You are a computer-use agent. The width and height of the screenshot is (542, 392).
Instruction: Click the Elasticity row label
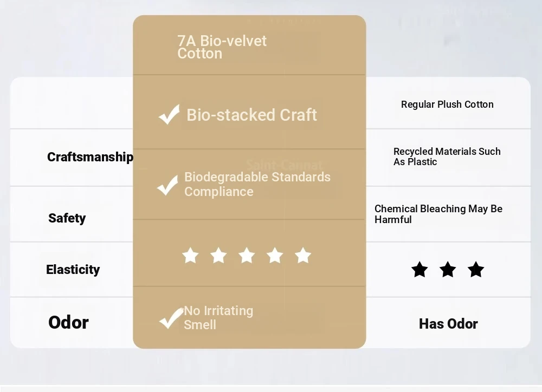pos(73,270)
